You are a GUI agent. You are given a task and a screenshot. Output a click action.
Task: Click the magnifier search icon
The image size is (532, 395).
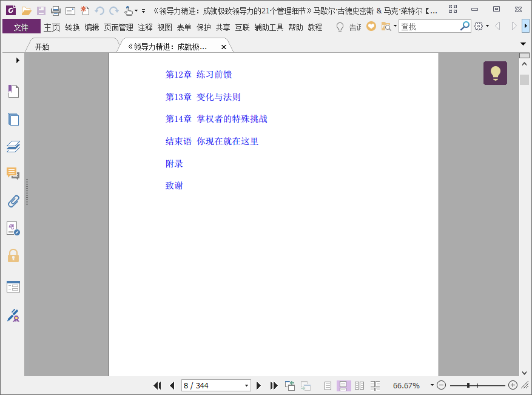pyautogui.click(x=465, y=26)
